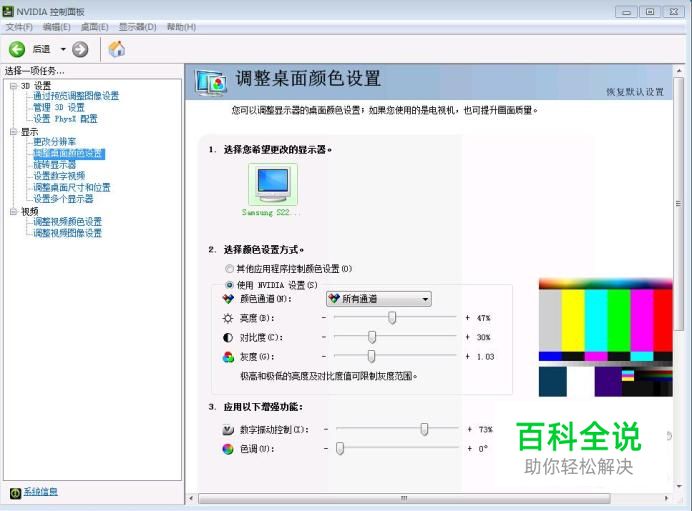
Task: Click the gamma color balls icon
Action: (x=228, y=357)
